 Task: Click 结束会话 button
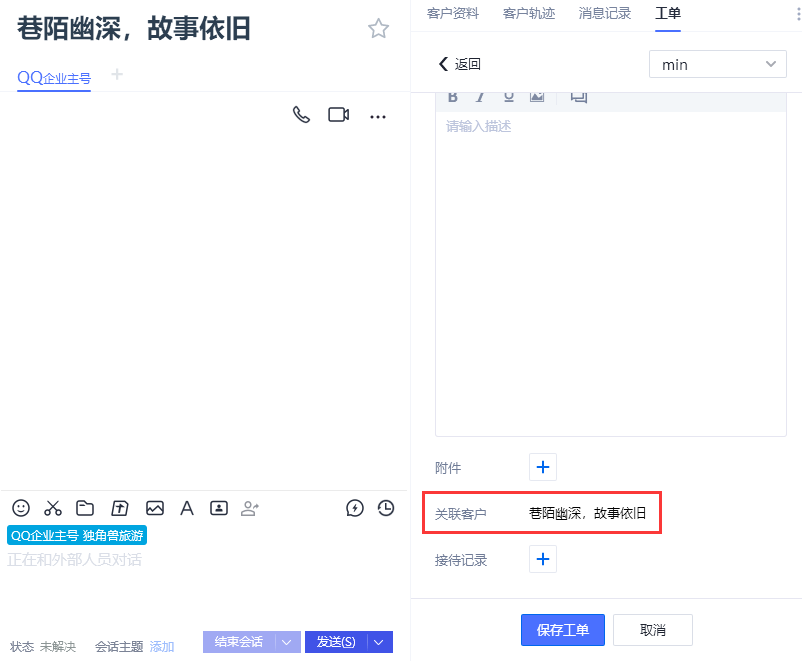coord(239,642)
